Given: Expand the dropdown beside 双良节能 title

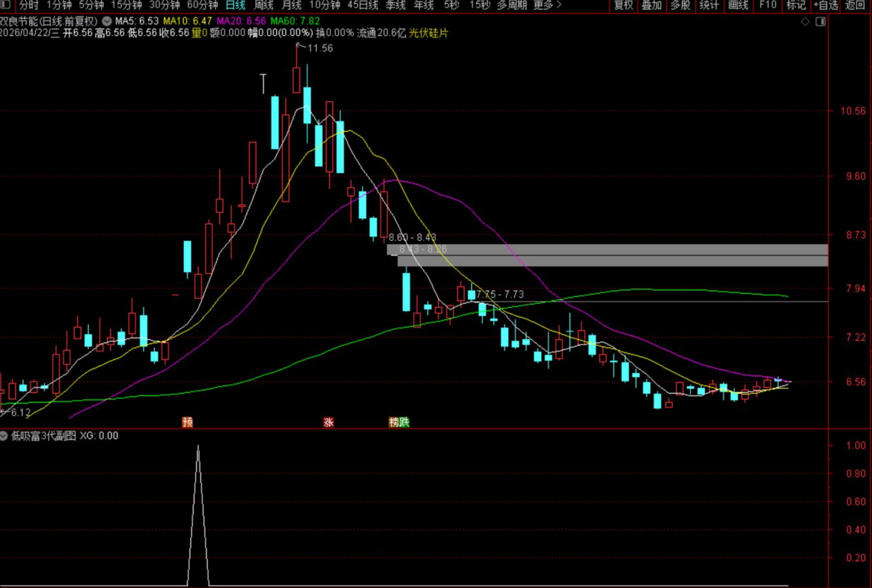Looking at the screenshot, I should 107,21.
